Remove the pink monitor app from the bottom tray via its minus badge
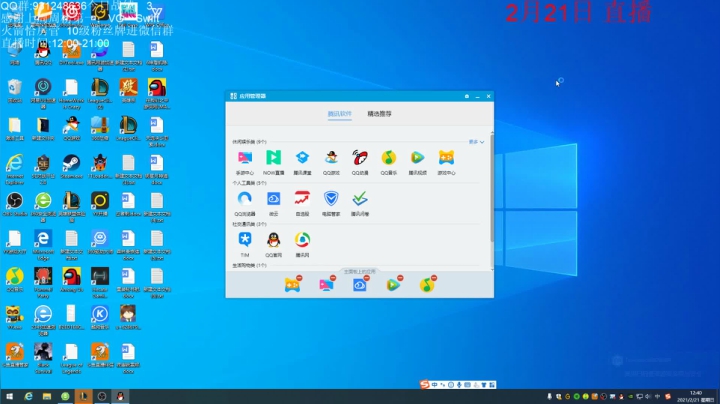 [x=333, y=278]
